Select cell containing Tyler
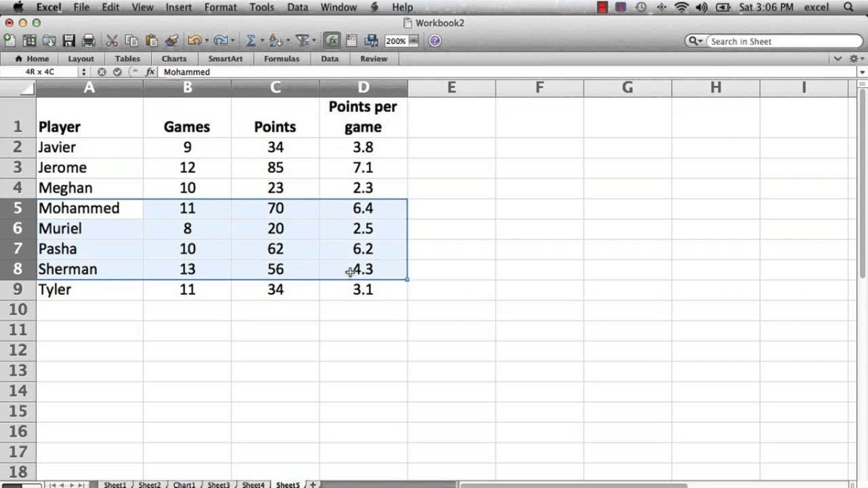The image size is (868, 488). (x=90, y=289)
